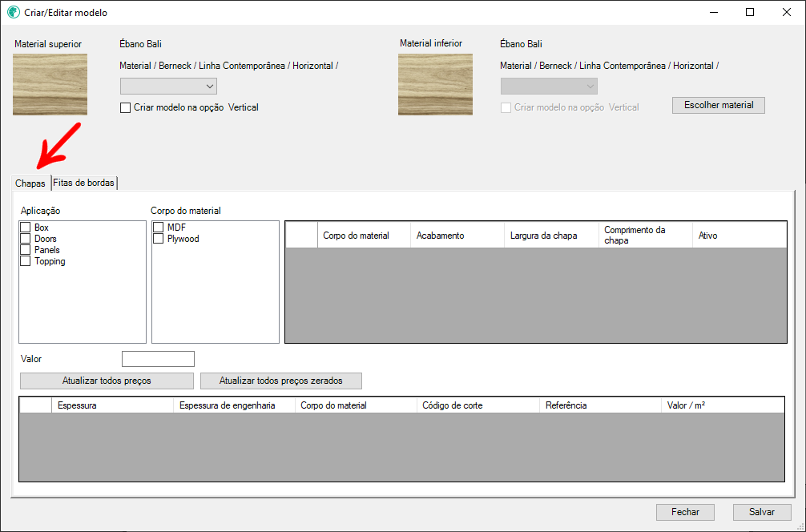Click the Acabamento column header
806x532 pixels.
point(457,236)
